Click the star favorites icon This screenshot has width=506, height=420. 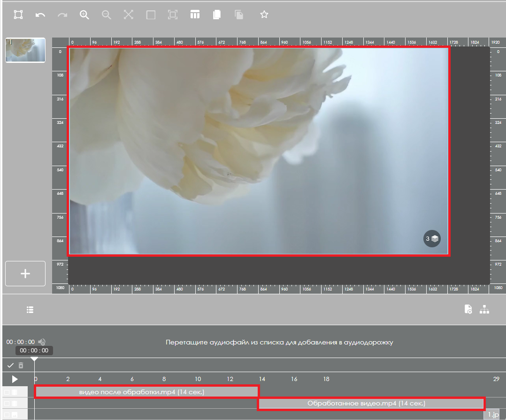click(264, 15)
